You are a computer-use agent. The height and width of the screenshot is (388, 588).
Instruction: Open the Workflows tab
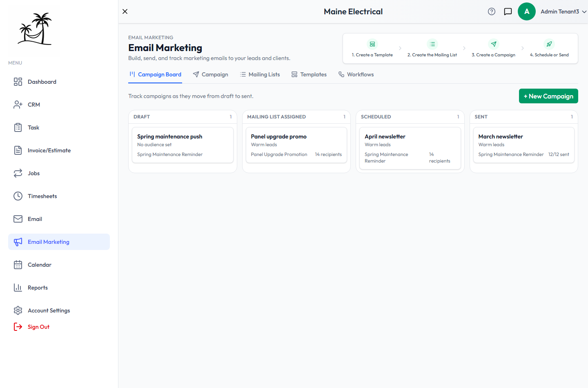point(356,75)
